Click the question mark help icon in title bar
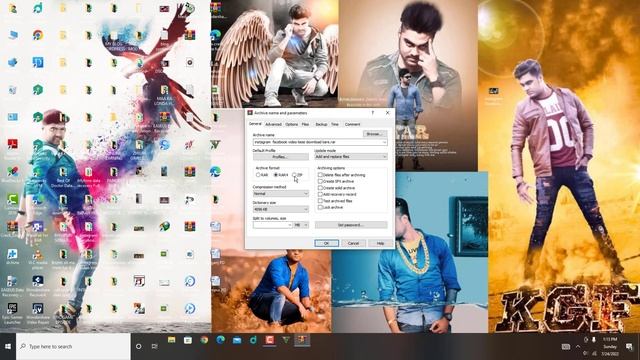 tap(373, 113)
